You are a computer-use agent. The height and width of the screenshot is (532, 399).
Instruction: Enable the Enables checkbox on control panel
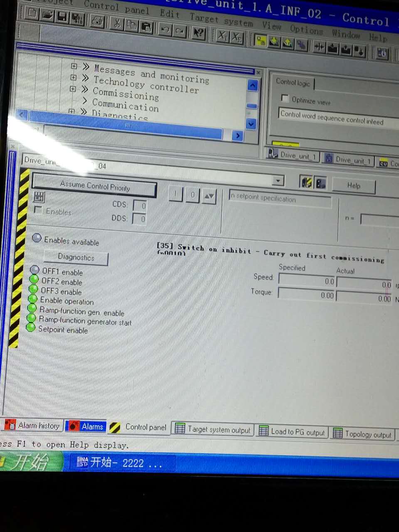[38, 209]
